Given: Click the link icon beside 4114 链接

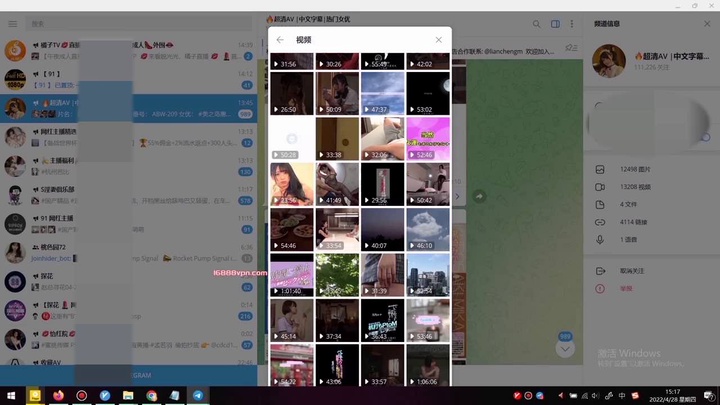Looking at the screenshot, I should (600, 222).
